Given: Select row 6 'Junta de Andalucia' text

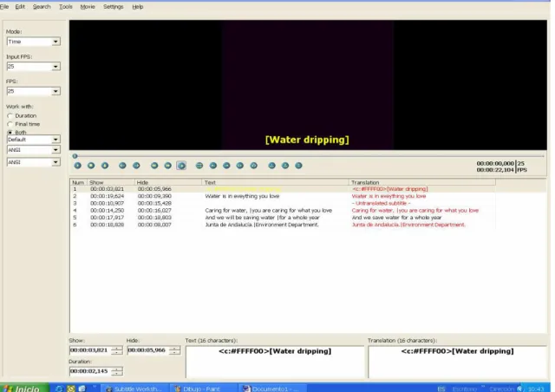Looking at the screenshot, I should [262, 225].
